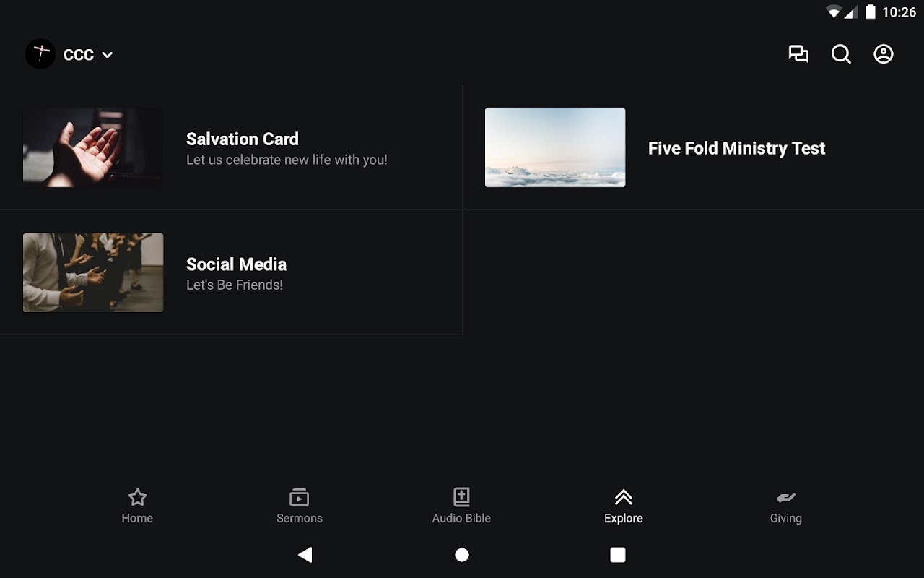Tap the Android recent apps square

(618, 555)
